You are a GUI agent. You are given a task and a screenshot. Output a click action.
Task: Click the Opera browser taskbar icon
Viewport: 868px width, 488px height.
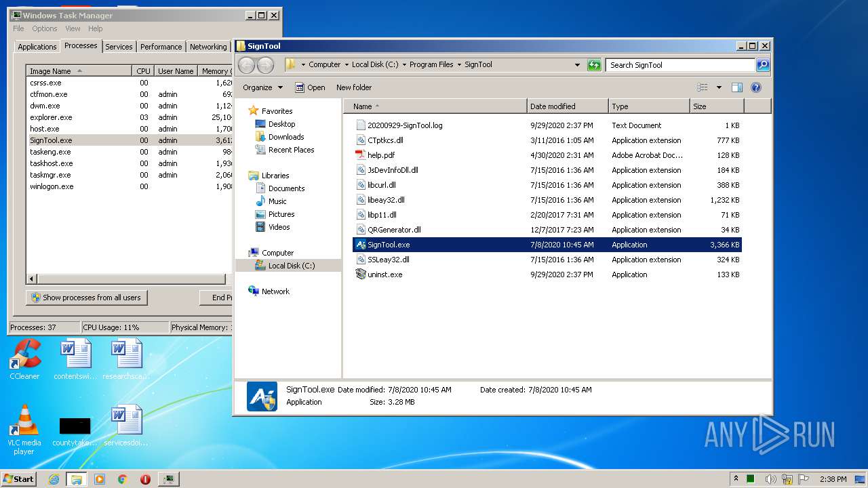(x=145, y=479)
